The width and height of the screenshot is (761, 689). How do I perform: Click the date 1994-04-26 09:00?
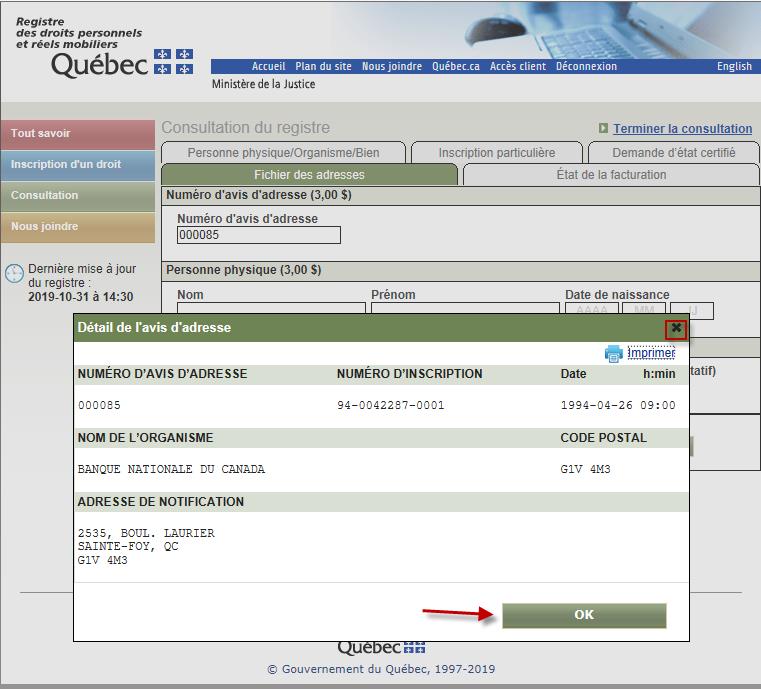click(x=618, y=405)
